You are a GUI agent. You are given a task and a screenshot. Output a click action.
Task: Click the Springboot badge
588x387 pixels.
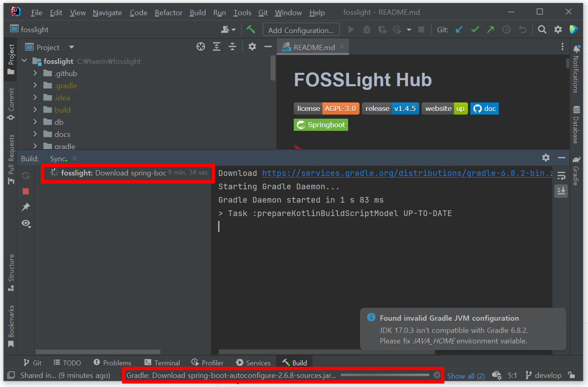tap(321, 125)
